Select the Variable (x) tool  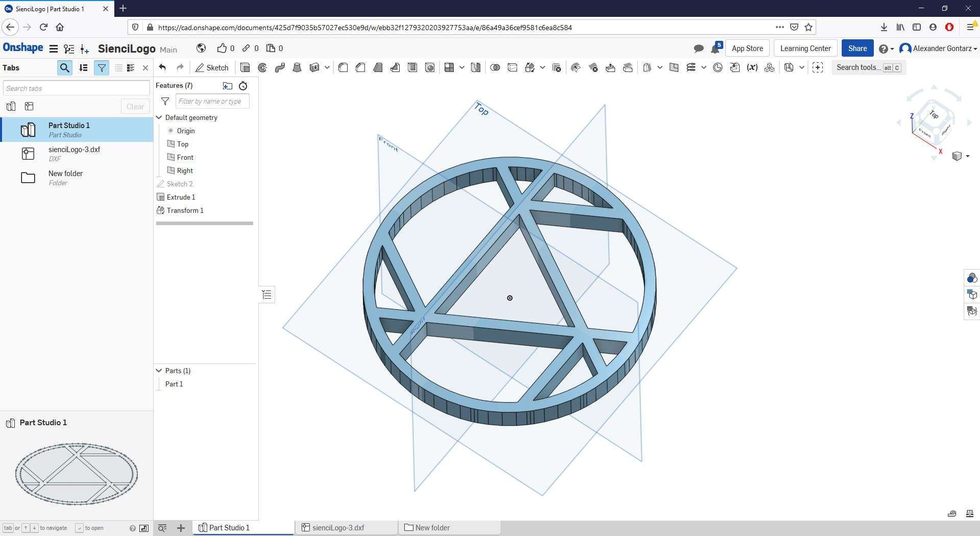(x=752, y=67)
